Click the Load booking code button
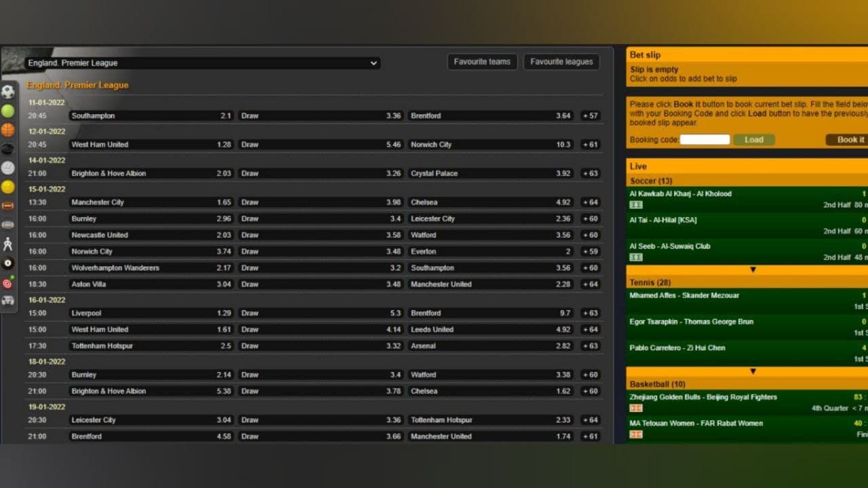Screen dimensions: 868x488 (753, 140)
